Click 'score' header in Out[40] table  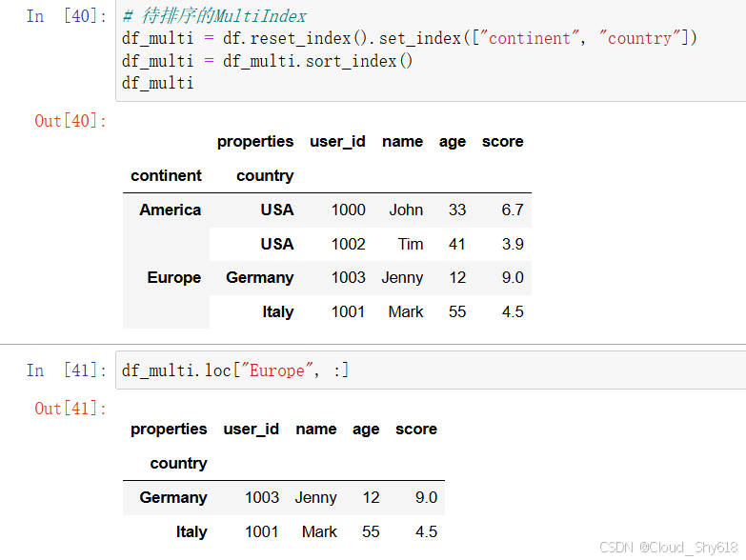503,141
